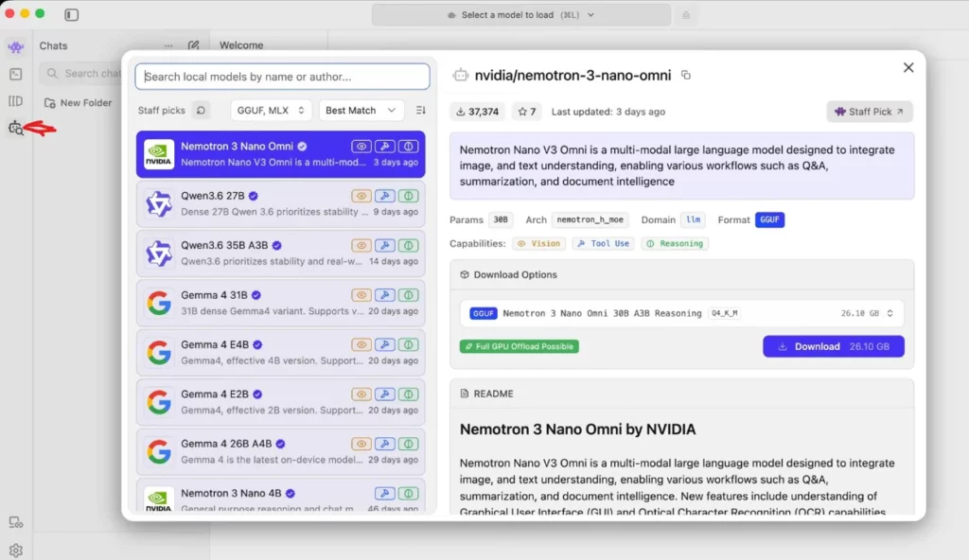This screenshot has height=560, width=969.
Task: Focus the Search local models input field
Action: (x=282, y=77)
